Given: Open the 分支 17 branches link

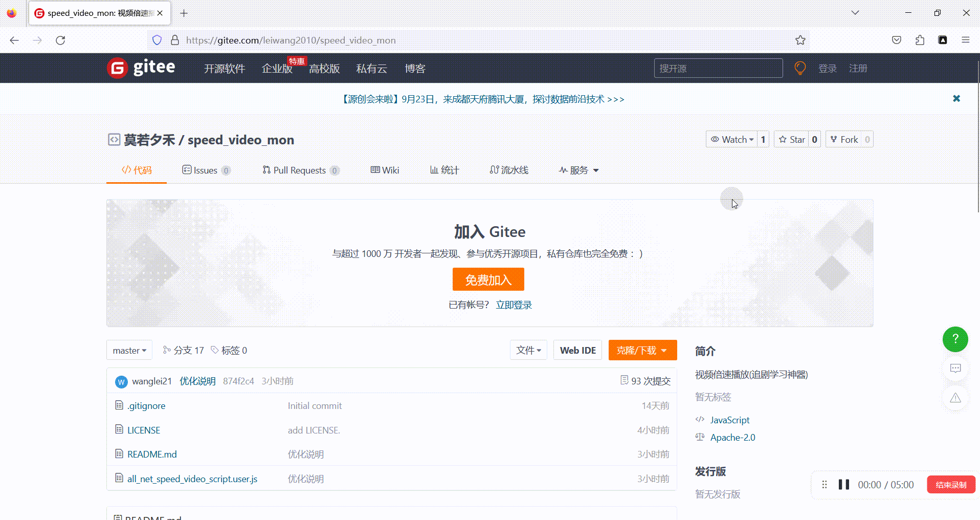Looking at the screenshot, I should click(183, 350).
